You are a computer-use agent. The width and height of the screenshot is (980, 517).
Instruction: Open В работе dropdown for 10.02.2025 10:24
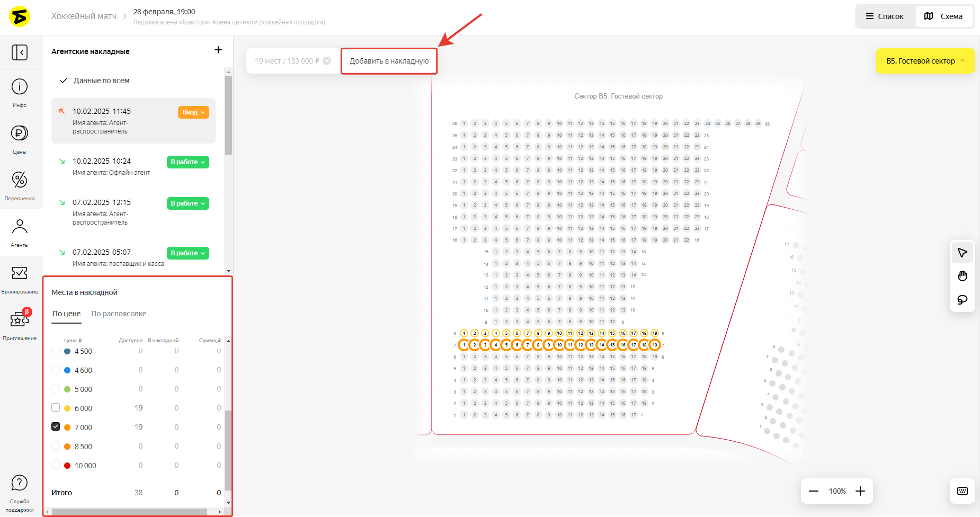[x=188, y=162]
